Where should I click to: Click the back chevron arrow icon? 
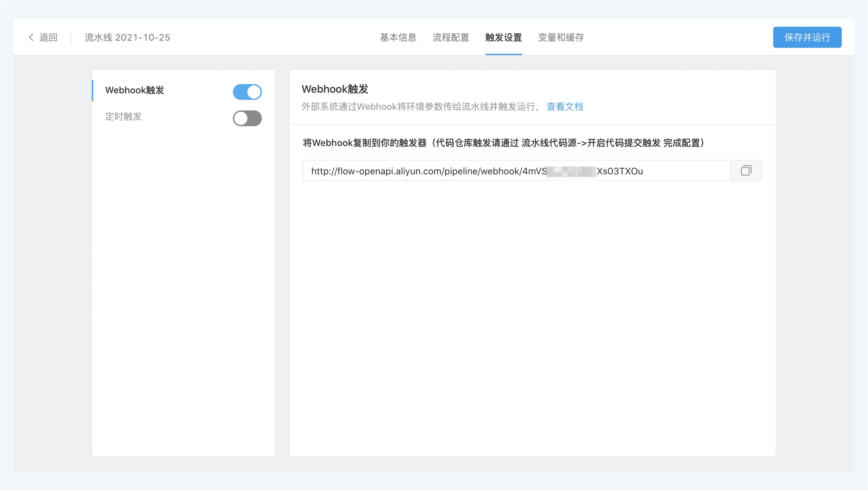[31, 37]
